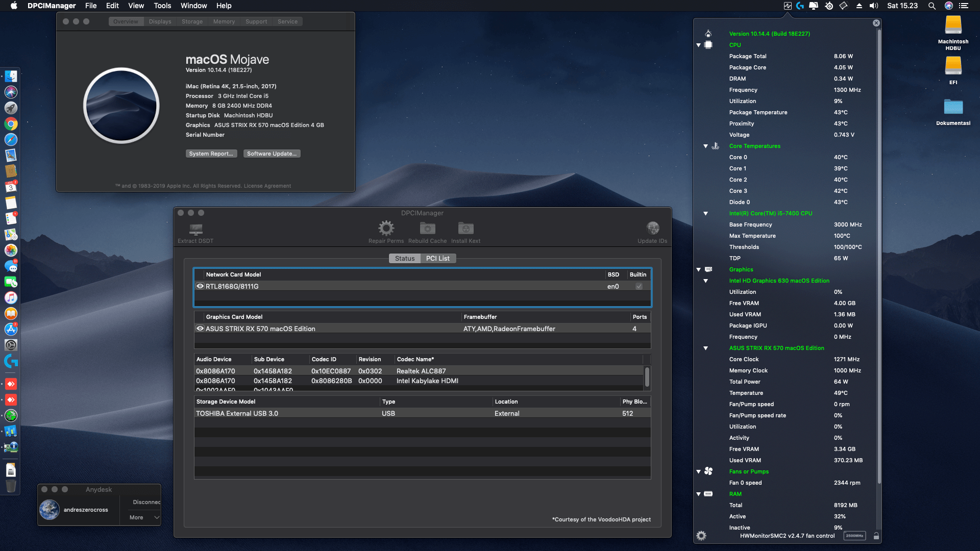This screenshot has height=551, width=980.
Task: Collapse the Core Temperatures section
Action: (705, 146)
